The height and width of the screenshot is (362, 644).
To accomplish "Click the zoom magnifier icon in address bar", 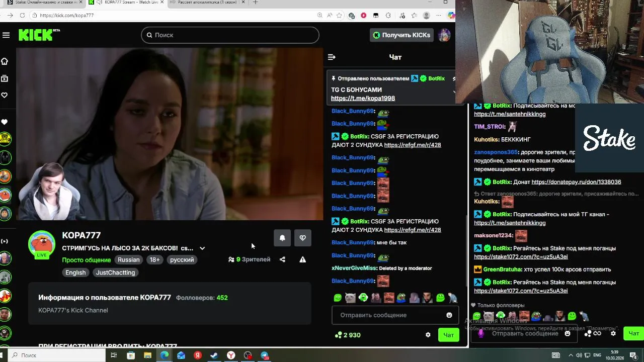I will click(x=320, y=16).
